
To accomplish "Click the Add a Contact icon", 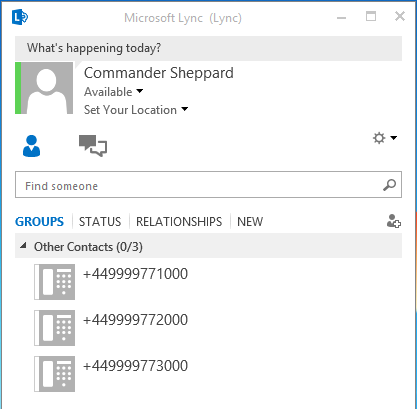I will (x=394, y=221).
